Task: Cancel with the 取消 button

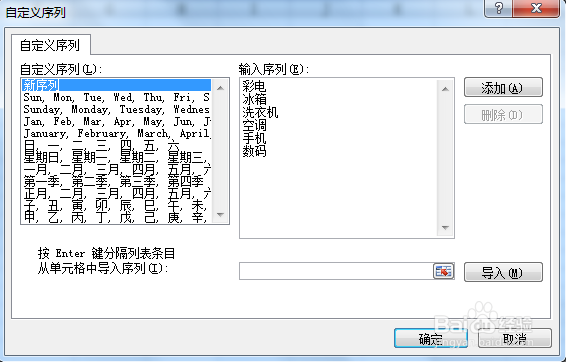Action: (515, 339)
